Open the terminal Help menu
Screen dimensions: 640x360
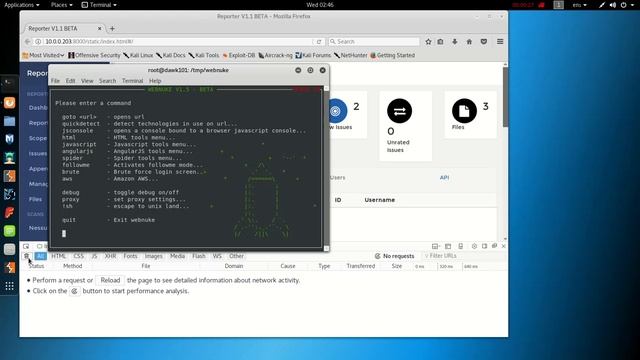coord(155,81)
